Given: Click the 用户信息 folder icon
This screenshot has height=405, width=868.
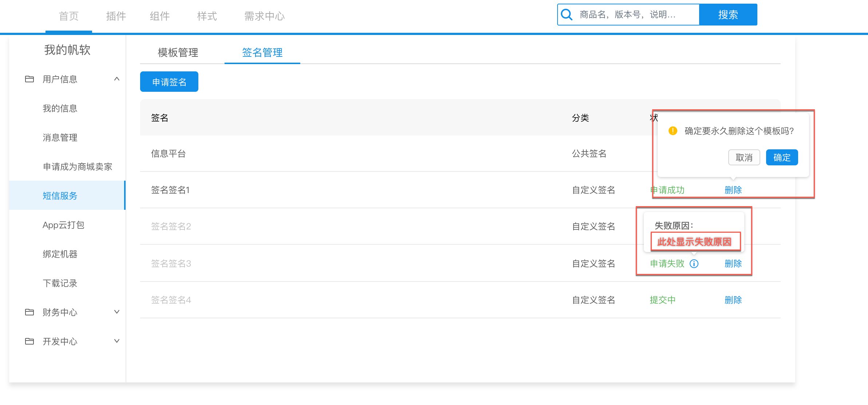Looking at the screenshot, I should click(29, 79).
